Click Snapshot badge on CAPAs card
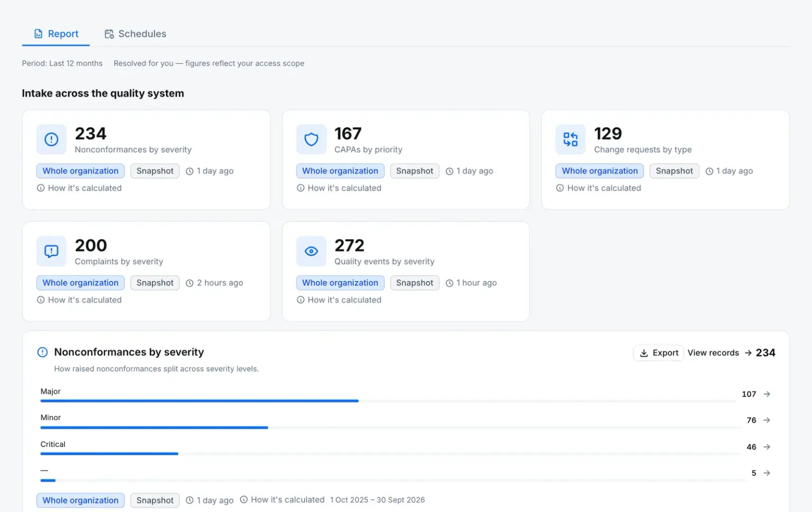This screenshot has width=812, height=512. click(414, 171)
